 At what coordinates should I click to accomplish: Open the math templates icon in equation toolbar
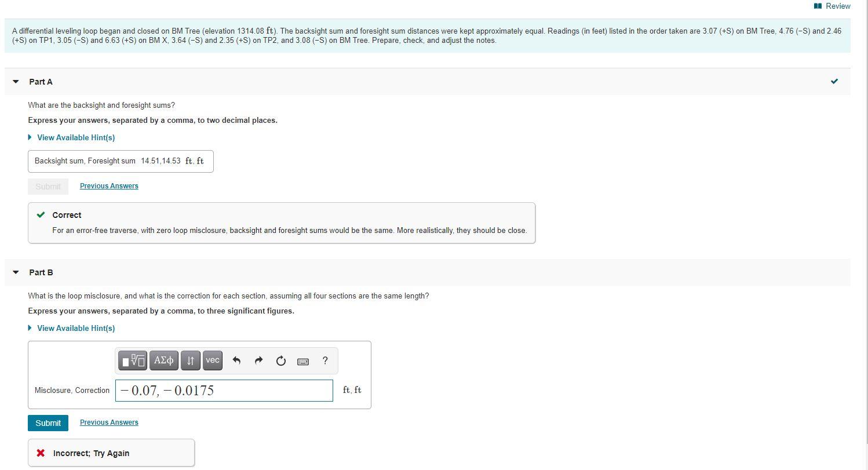click(x=133, y=360)
